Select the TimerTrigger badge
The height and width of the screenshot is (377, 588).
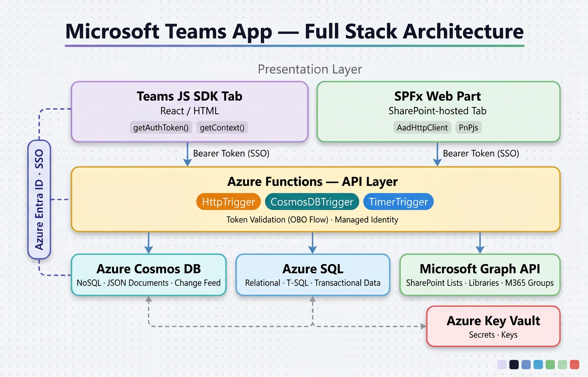pyautogui.click(x=398, y=202)
